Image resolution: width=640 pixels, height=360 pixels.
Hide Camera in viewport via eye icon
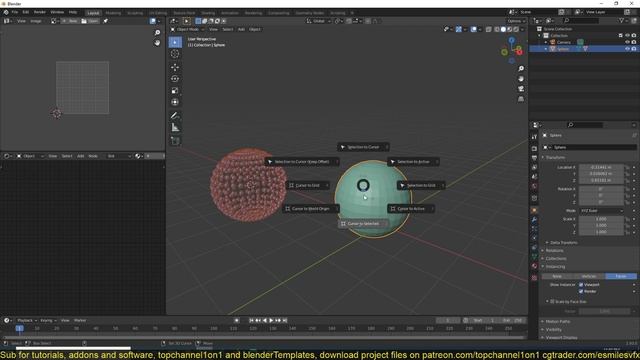coord(627,42)
